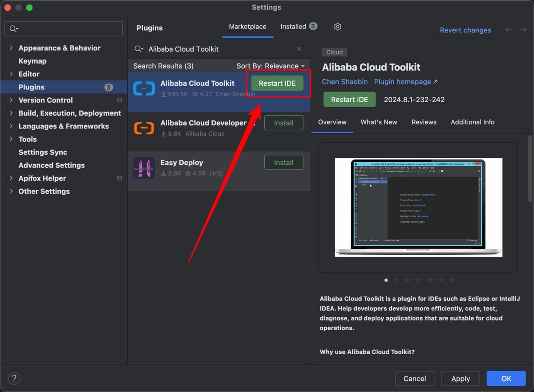
Task: Select the Alibaba Cloud Toolkit plugin icon
Action: pos(144,88)
